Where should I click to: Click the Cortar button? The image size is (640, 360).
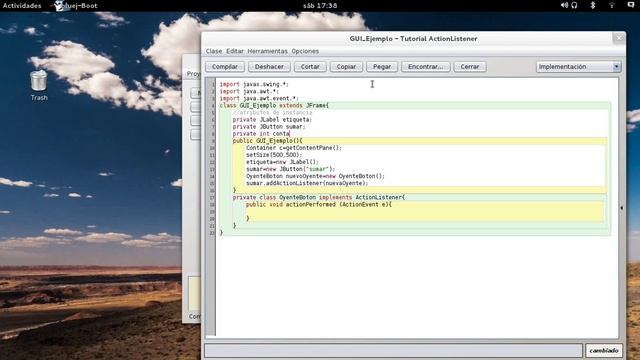click(310, 67)
